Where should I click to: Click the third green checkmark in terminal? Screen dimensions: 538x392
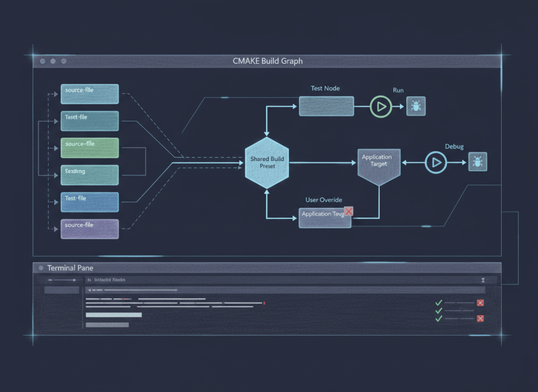click(x=439, y=319)
